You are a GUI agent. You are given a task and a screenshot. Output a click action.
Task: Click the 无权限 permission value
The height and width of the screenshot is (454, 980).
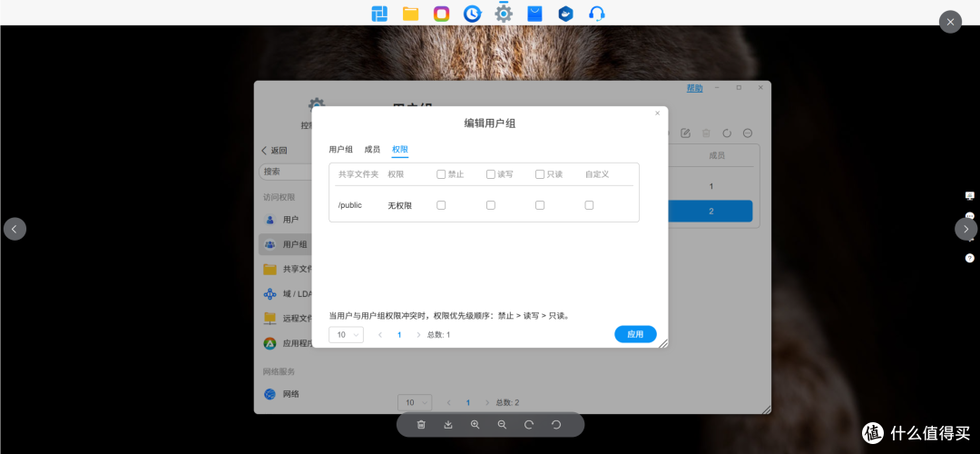(400, 205)
